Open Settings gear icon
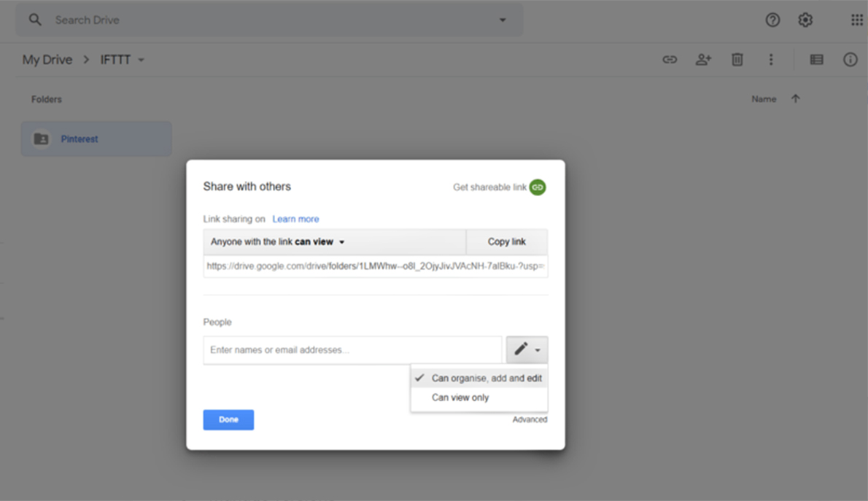868x501 pixels. [x=805, y=20]
